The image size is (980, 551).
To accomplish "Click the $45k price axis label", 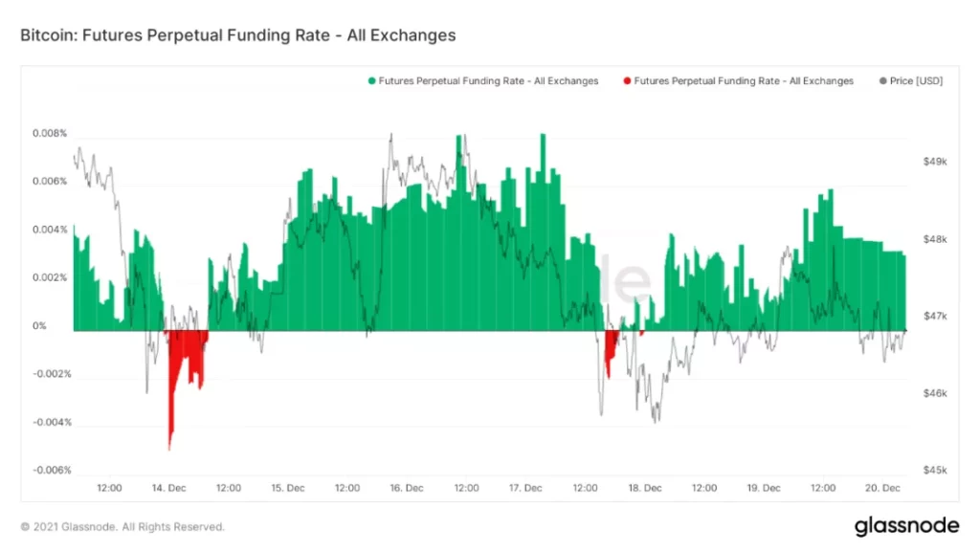I will pos(933,470).
